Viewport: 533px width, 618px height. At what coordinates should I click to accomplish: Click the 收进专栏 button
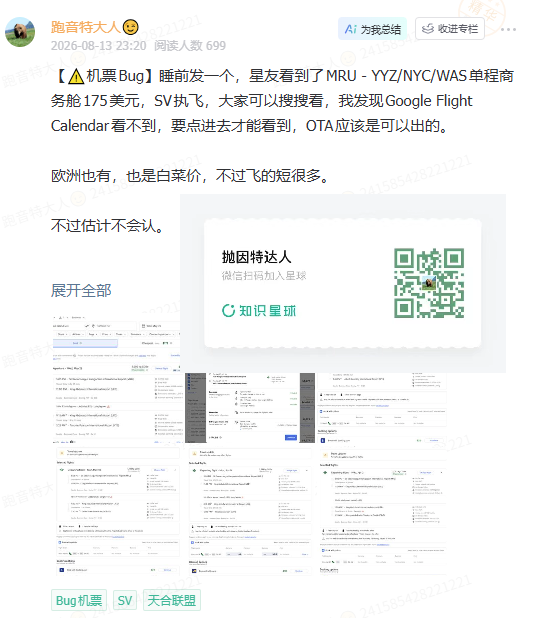point(450,29)
